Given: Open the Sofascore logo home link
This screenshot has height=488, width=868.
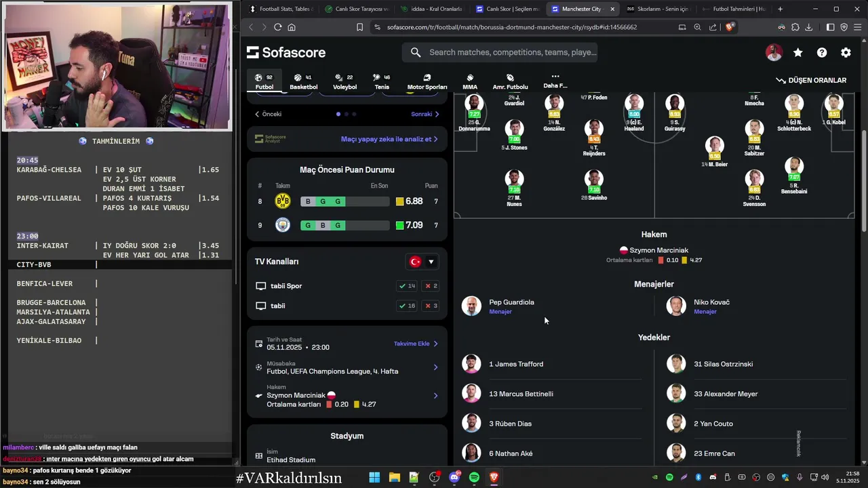Looking at the screenshot, I should click(286, 52).
